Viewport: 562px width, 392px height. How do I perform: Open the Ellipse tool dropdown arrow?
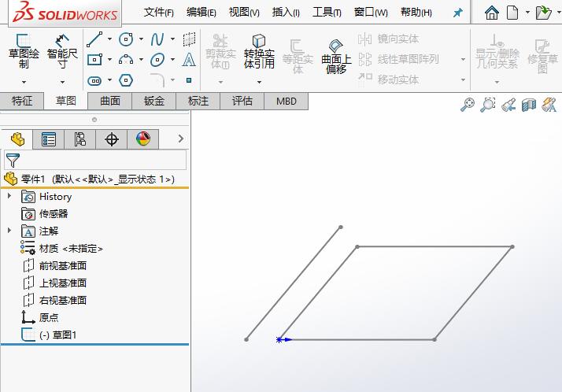pyautogui.click(x=172, y=60)
